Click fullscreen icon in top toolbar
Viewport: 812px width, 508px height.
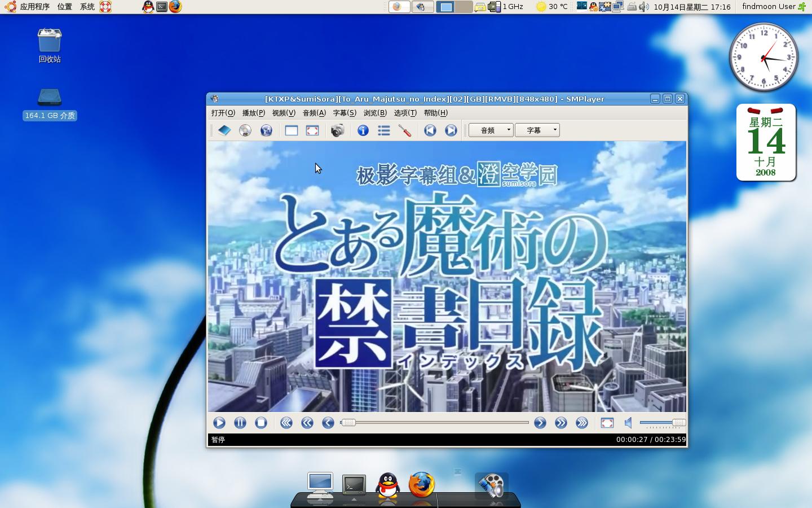[x=312, y=130]
